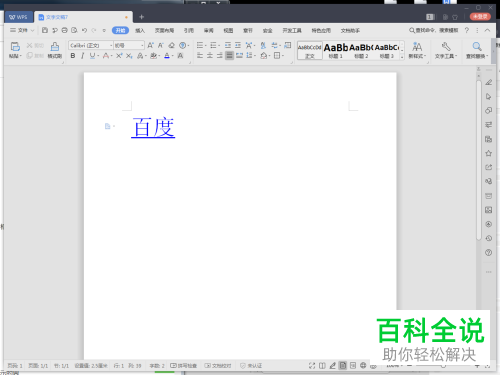Center align the text
This screenshot has width=500, height=375.
point(210,56)
